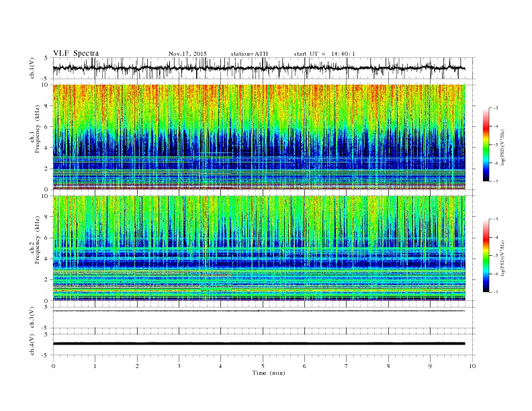The width and height of the screenshot is (532, 411).
Task: Click the 'Time (min)' axis label
Action: click(269, 373)
